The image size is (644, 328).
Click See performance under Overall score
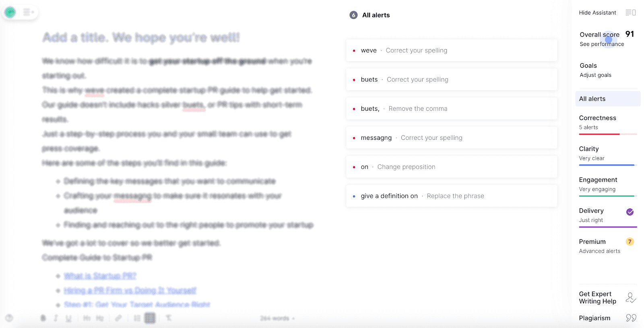point(602,44)
